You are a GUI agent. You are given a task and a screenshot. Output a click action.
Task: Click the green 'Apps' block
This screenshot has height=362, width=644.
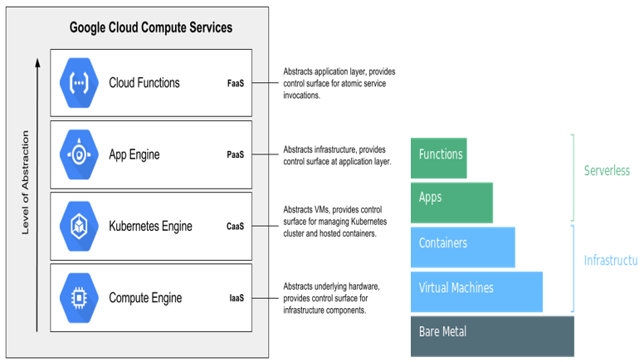pos(451,203)
